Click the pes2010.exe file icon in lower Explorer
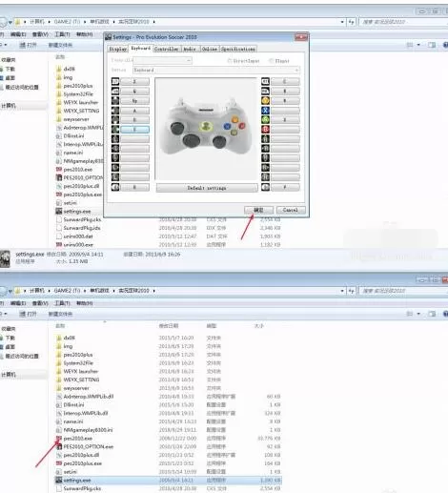The height and width of the screenshot is (493, 448). point(59,439)
